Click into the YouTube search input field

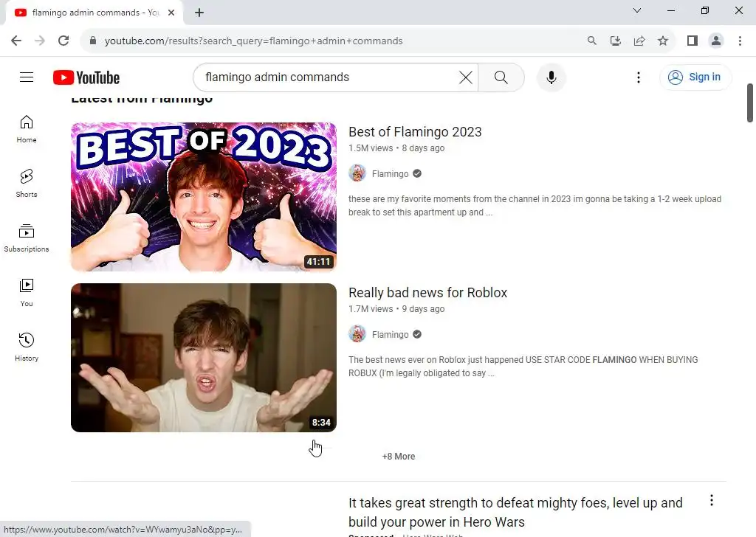coord(328,77)
